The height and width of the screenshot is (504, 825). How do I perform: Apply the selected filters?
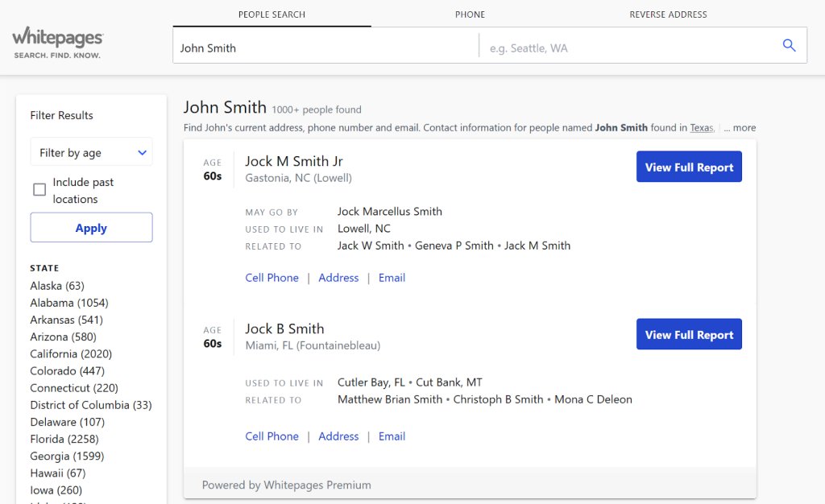tap(91, 227)
